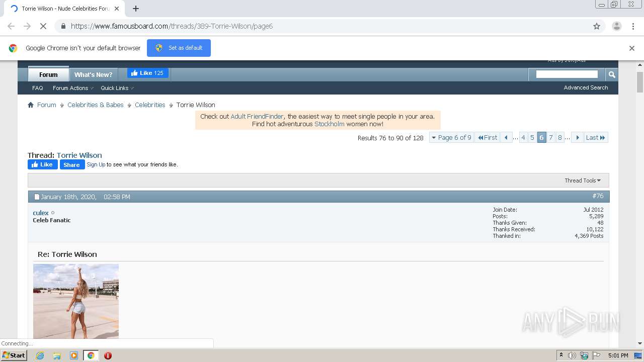Click the browser back arrow

pyautogui.click(x=11, y=26)
